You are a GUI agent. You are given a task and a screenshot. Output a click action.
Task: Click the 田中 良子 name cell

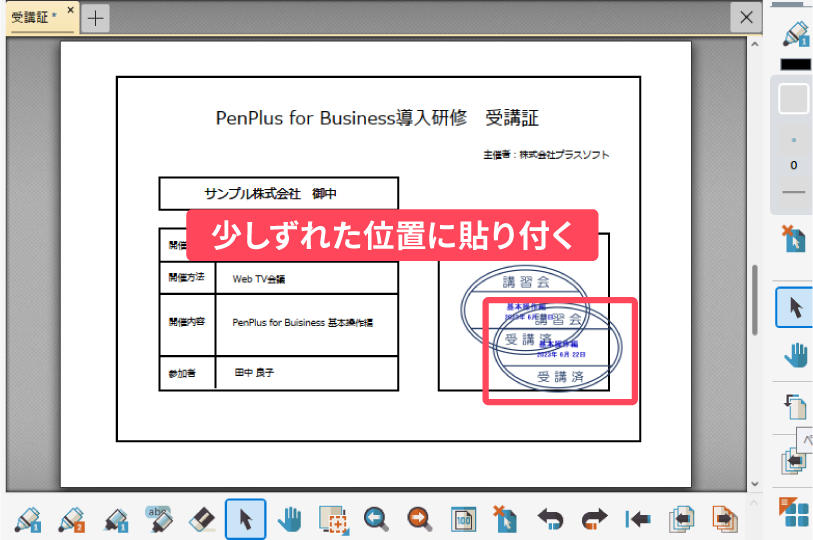tap(307, 373)
